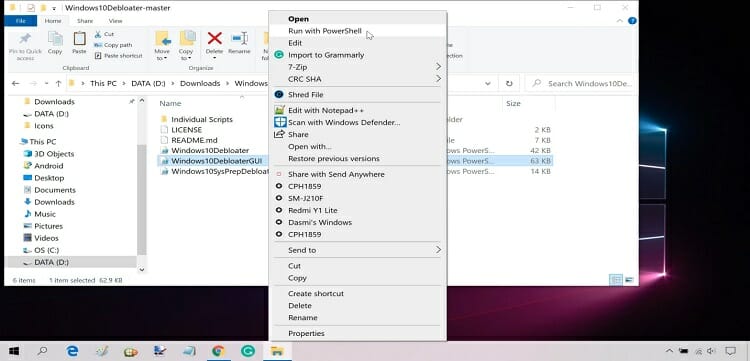Click the Back navigation arrow
This screenshot has width=750, height=361.
(x=15, y=83)
